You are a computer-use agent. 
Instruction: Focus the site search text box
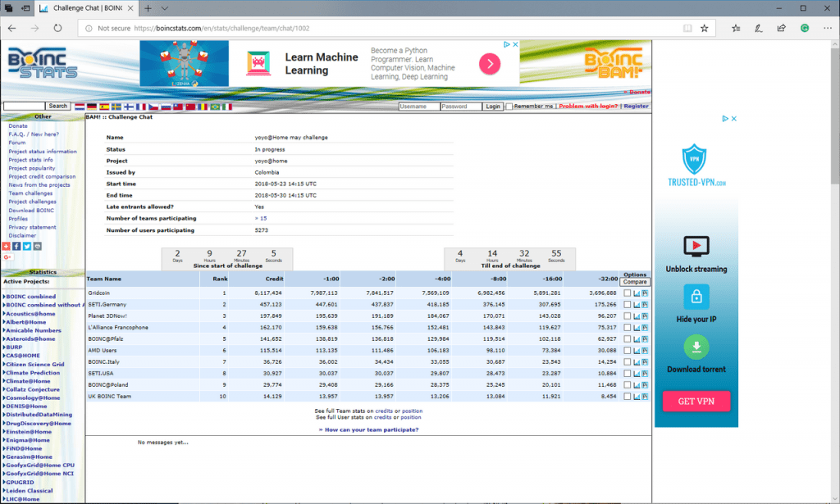point(24,106)
